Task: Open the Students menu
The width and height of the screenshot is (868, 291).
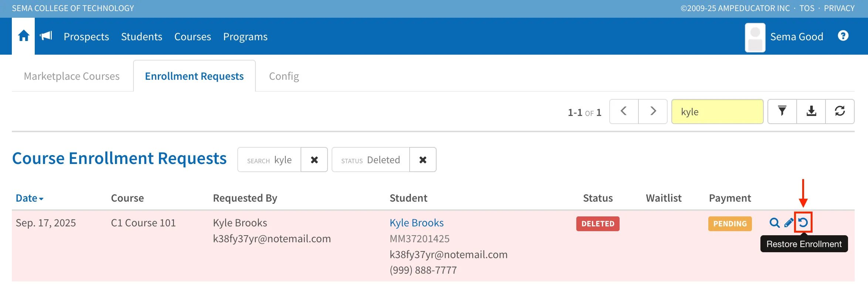Action: pos(142,37)
